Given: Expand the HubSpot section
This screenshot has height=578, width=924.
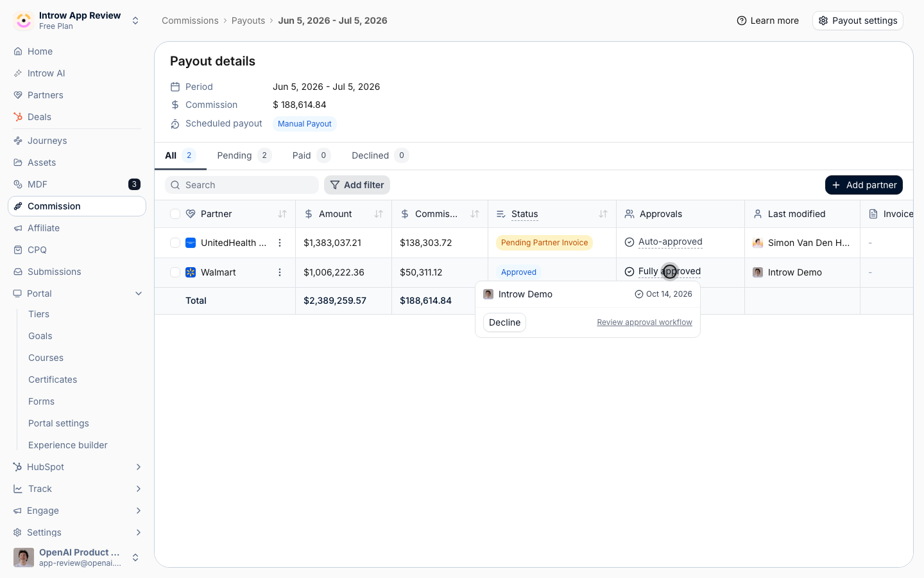Looking at the screenshot, I should [x=139, y=467].
